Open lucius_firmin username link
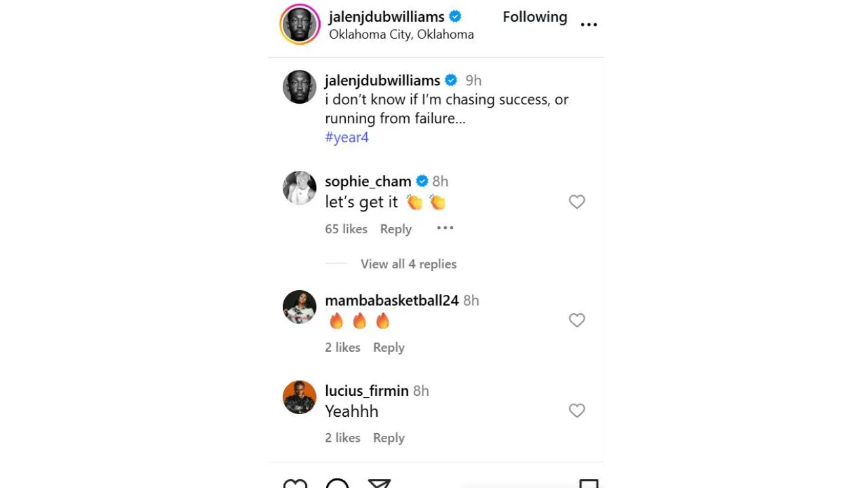868x488 pixels. (366, 391)
